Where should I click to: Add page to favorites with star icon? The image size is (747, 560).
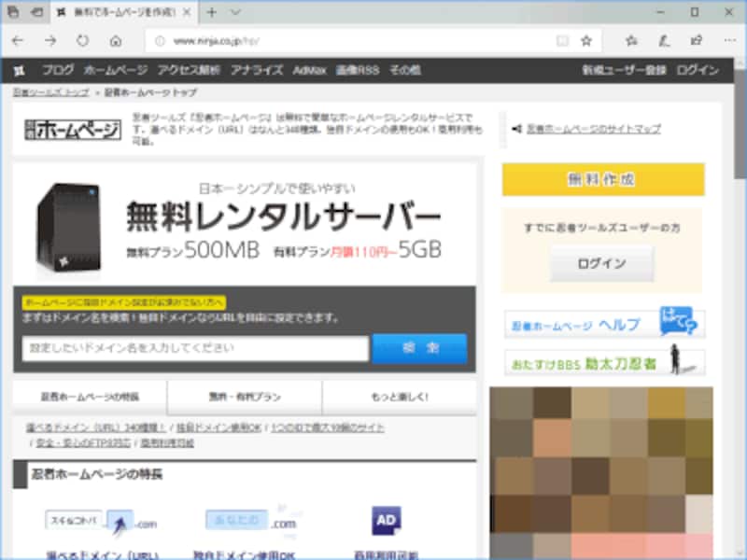pyautogui.click(x=586, y=41)
